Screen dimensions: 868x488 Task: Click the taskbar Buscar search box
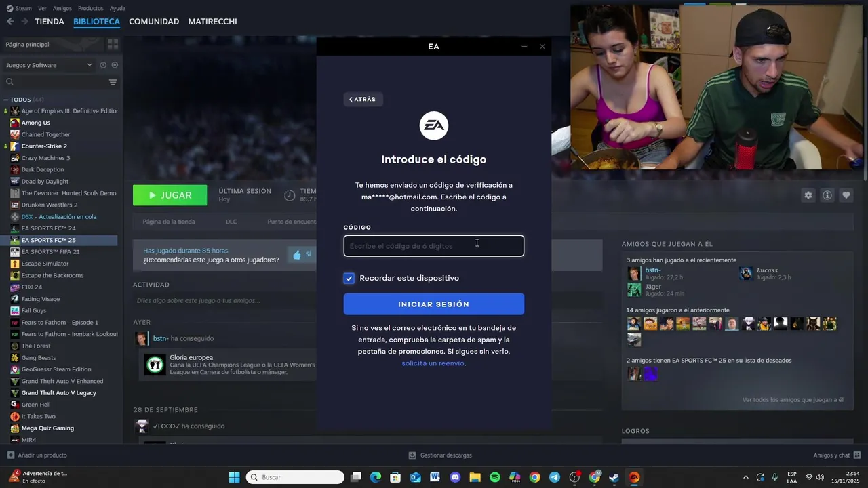(295, 477)
